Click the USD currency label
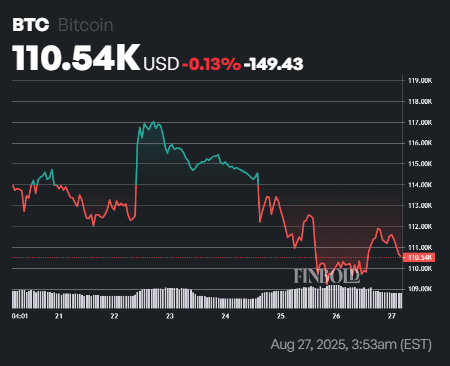The image size is (450, 366). pyautogui.click(x=161, y=64)
